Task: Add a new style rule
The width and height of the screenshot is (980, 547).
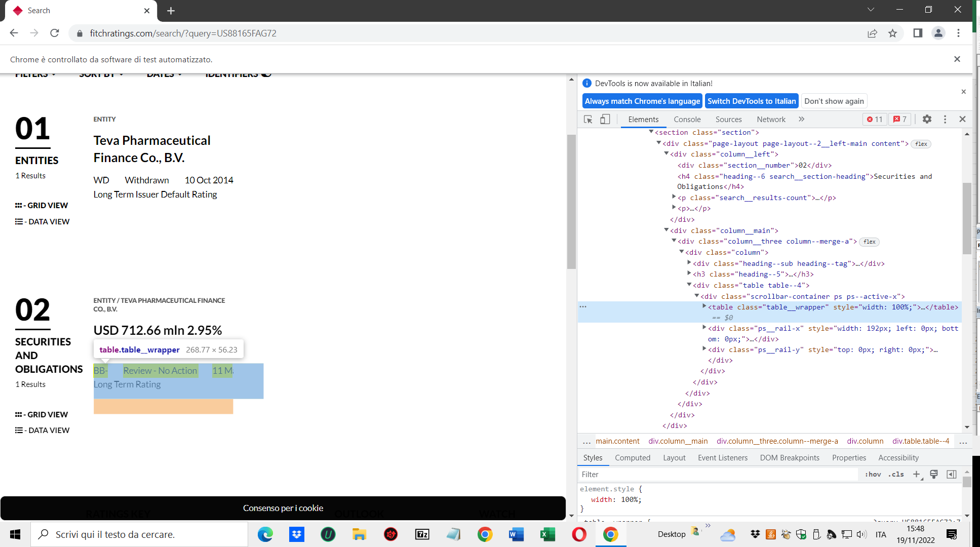Action: point(917,474)
